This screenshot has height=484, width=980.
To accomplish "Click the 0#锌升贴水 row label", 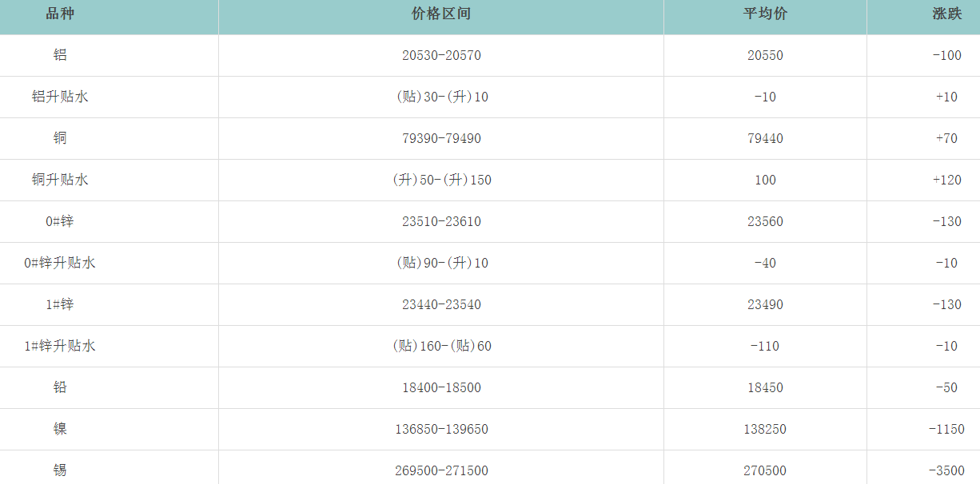I will (x=60, y=264).
